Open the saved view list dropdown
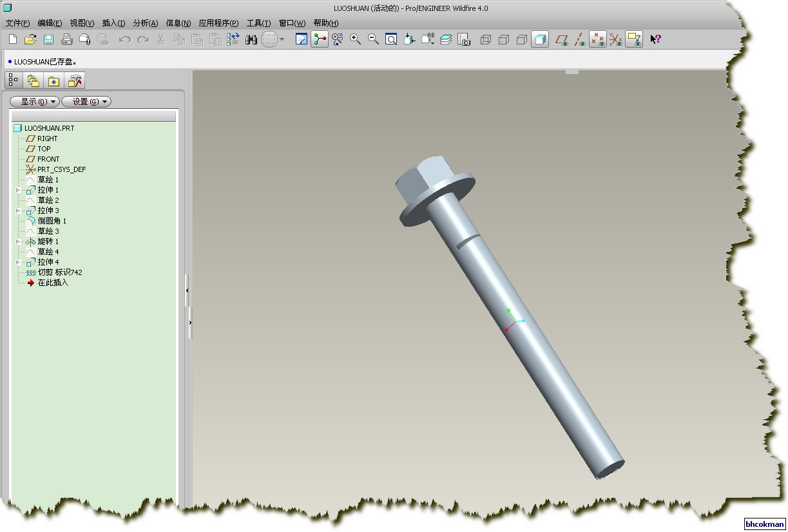The width and height of the screenshot is (788, 532). [427, 39]
